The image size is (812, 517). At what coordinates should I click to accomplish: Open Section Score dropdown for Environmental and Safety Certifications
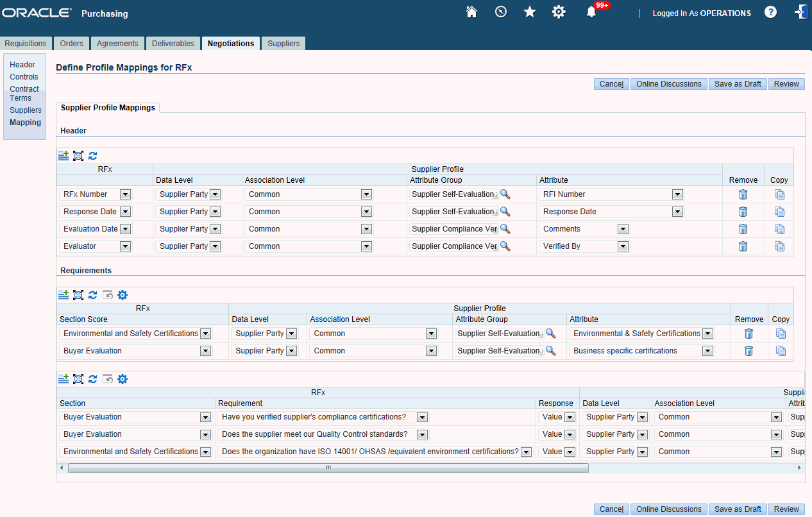click(205, 334)
